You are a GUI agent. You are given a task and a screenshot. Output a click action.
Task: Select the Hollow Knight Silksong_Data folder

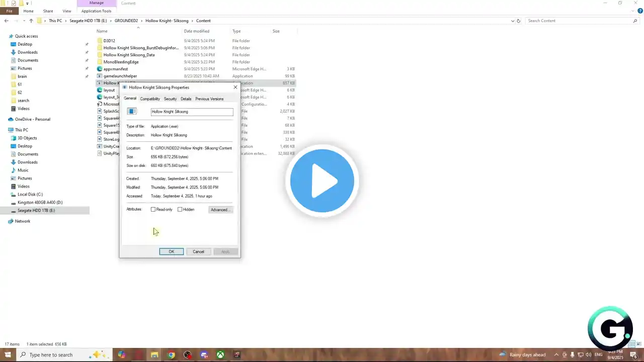pos(129,55)
